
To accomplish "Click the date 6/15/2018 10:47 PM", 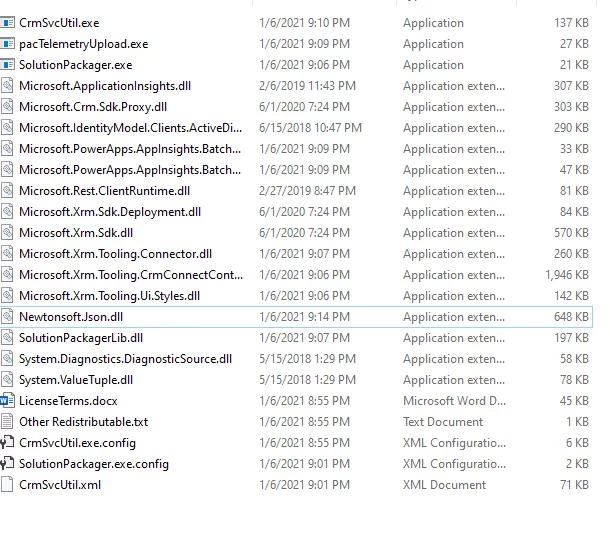I will click(310, 128).
